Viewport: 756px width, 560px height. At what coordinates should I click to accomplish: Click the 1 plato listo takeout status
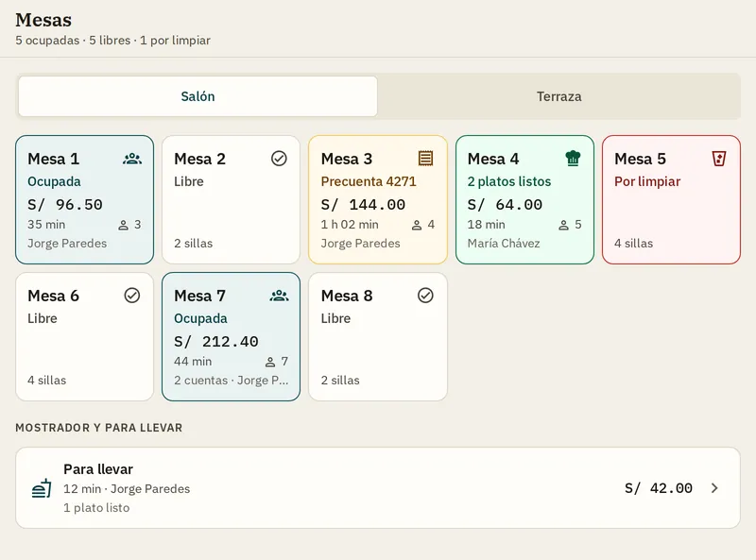click(96, 508)
